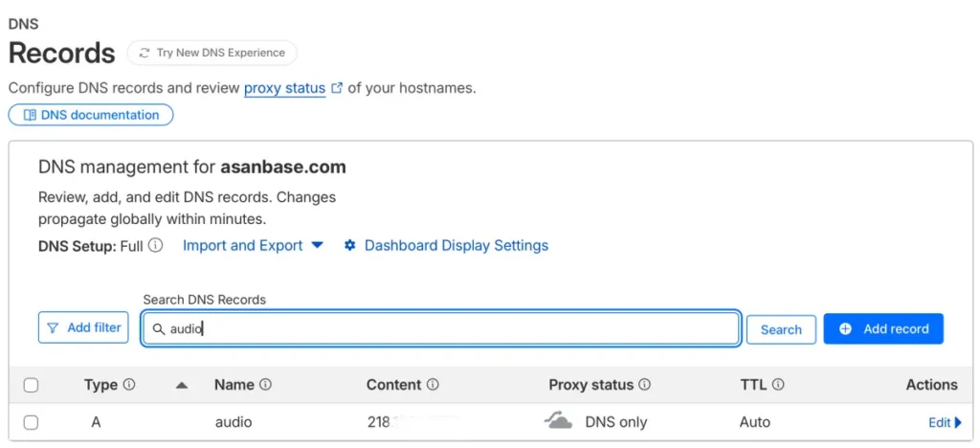This screenshot has height=448, width=980.
Task: Click the gear icon for Dashboard Display Settings
Action: (350, 246)
